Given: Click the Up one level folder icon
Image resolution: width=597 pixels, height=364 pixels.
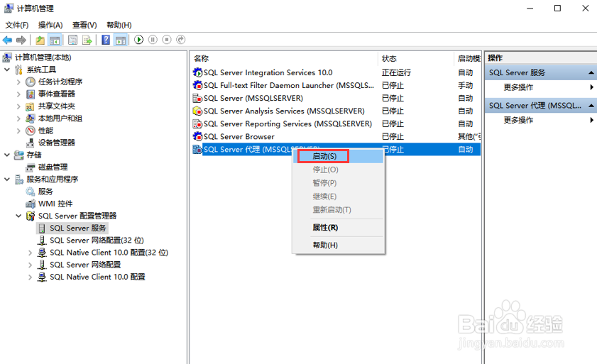Looking at the screenshot, I should [x=40, y=40].
